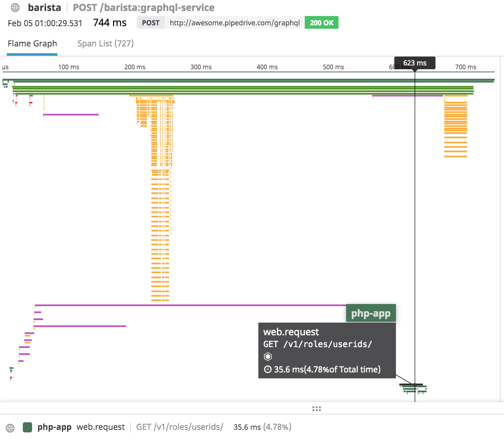Image resolution: width=504 pixels, height=440 pixels.
Task: Click the Feb 05 01:00:29.531 timestamp
Action: coord(45,23)
